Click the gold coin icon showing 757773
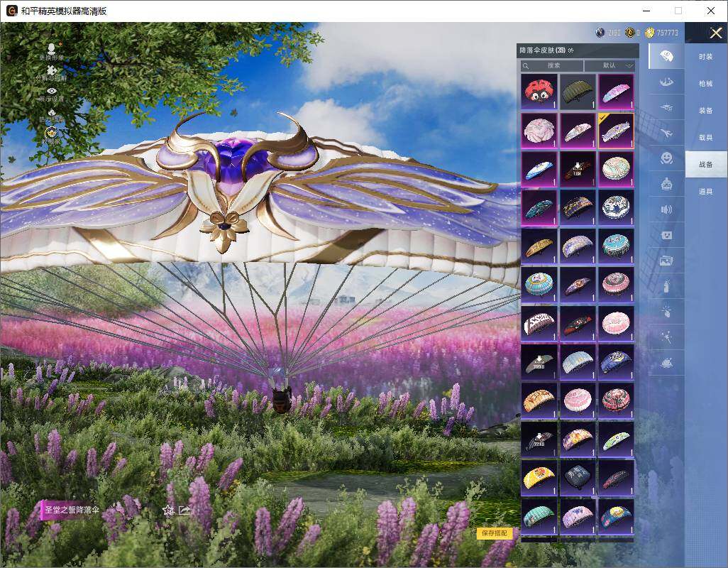 pos(649,33)
